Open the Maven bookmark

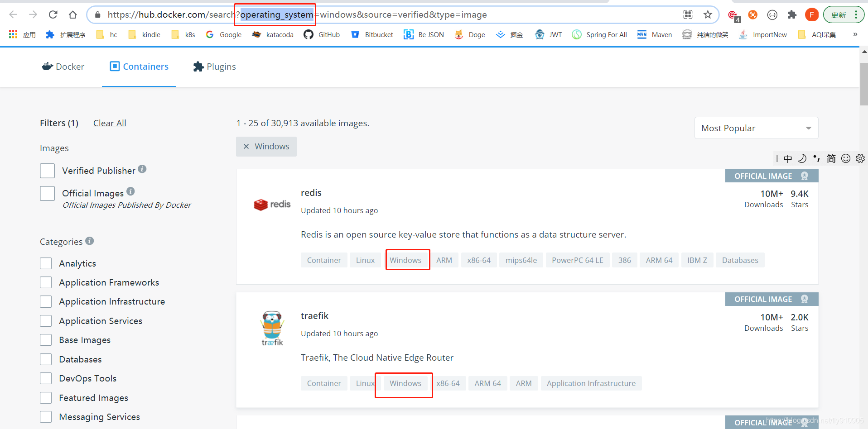pos(655,34)
